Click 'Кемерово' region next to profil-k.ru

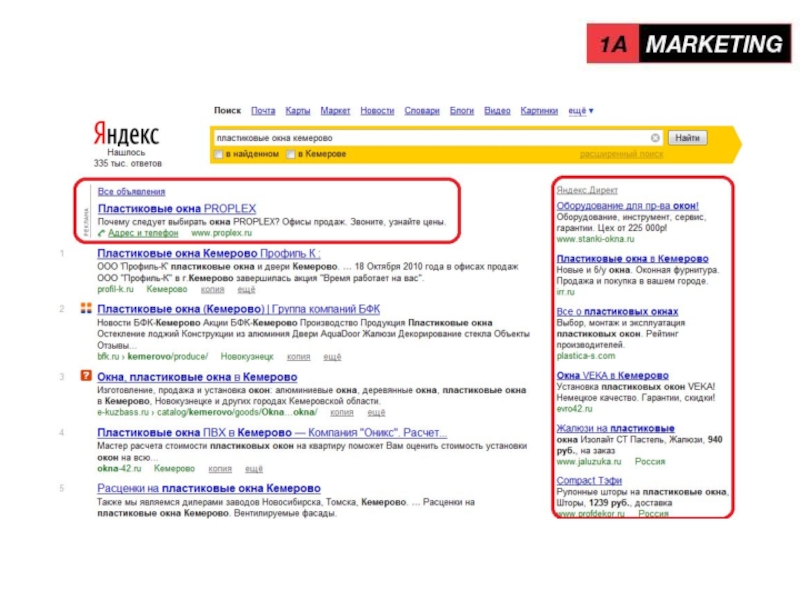tap(167, 289)
